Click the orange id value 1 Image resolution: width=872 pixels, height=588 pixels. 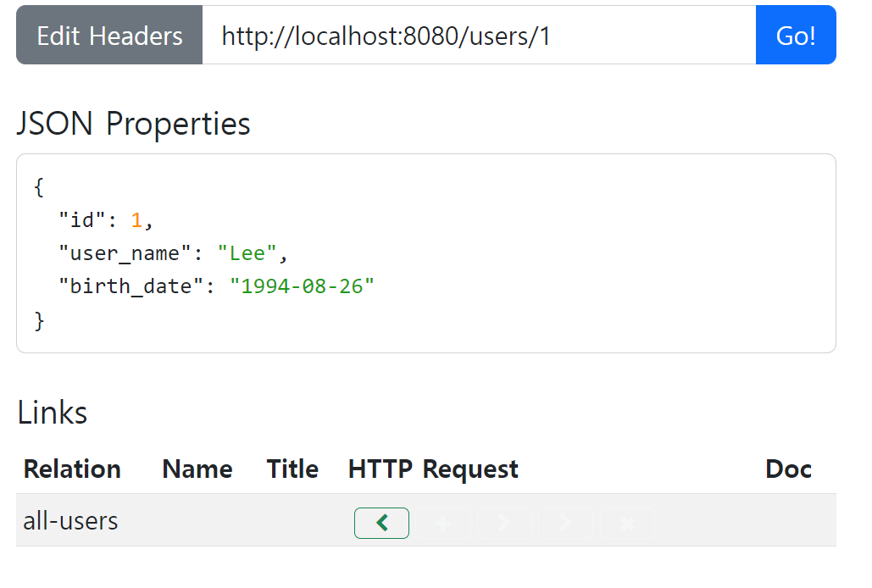[136, 220]
